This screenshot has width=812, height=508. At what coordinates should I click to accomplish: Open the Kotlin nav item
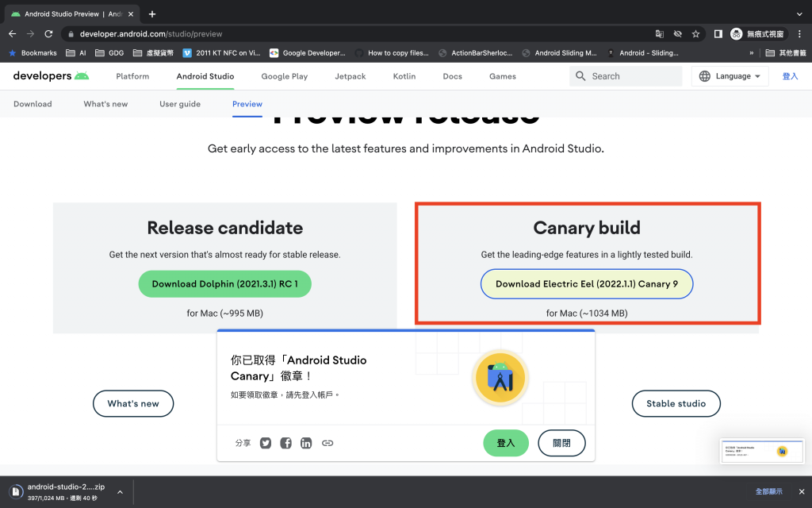(x=404, y=76)
